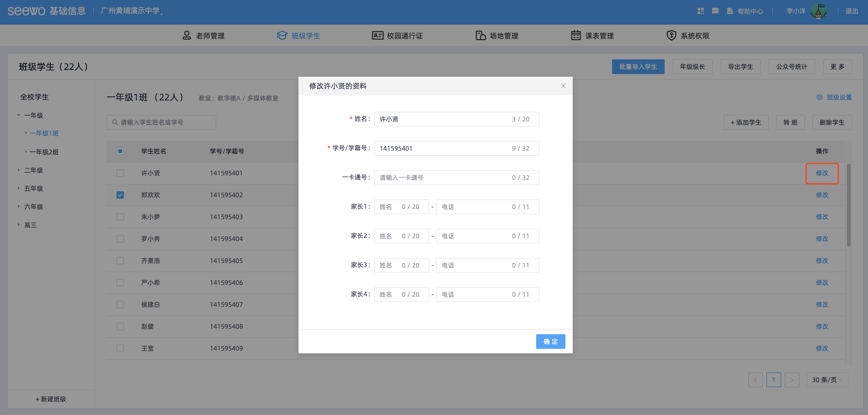
Task: Open the 课表管理 tab
Action: pos(592,36)
